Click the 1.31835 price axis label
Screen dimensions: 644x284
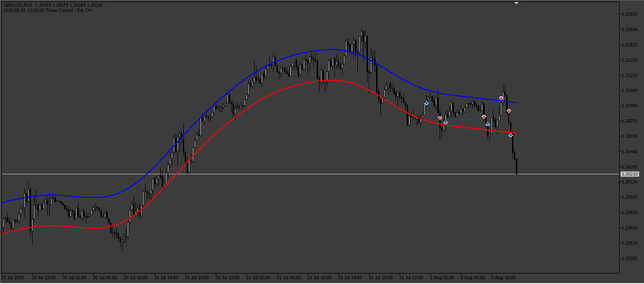point(630,14)
